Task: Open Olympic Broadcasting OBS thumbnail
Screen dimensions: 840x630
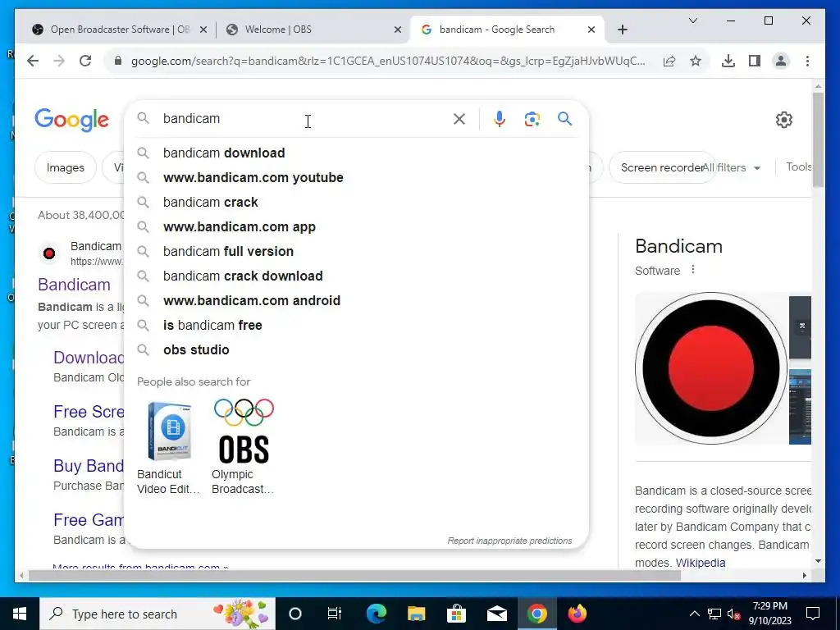Action: point(244,431)
